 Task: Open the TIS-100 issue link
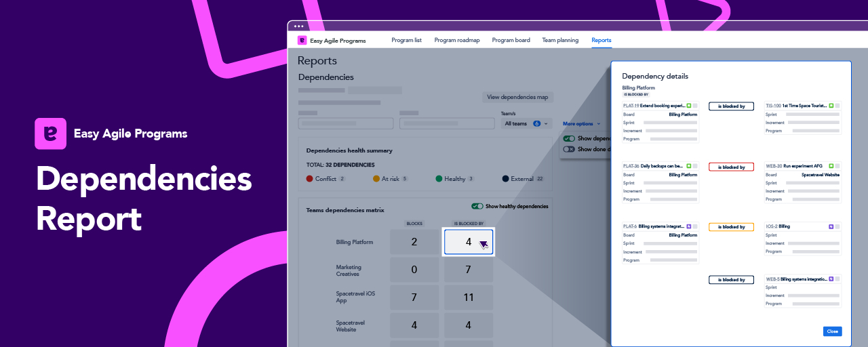click(774, 106)
